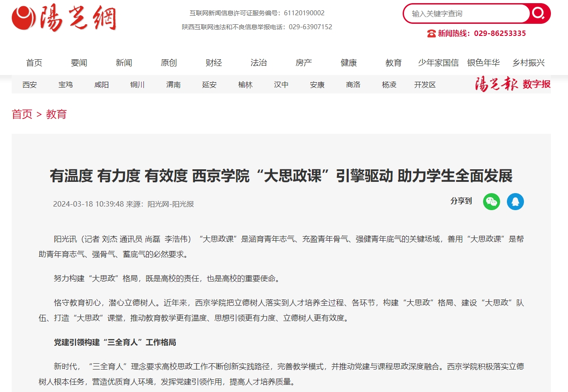This screenshot has width=568, height=392.
Task: Share the article via the WeChat icon
Action: click(x=492, y=202)
